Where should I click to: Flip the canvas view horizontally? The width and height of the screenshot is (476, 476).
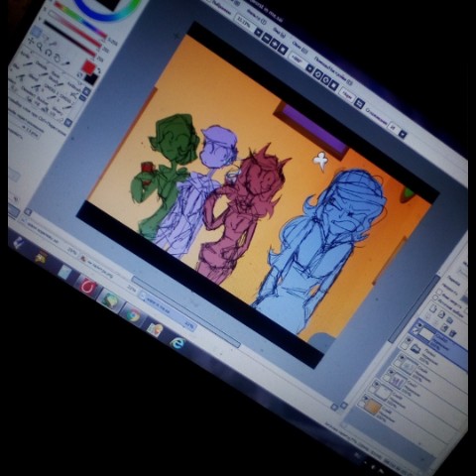pos(359,103)
